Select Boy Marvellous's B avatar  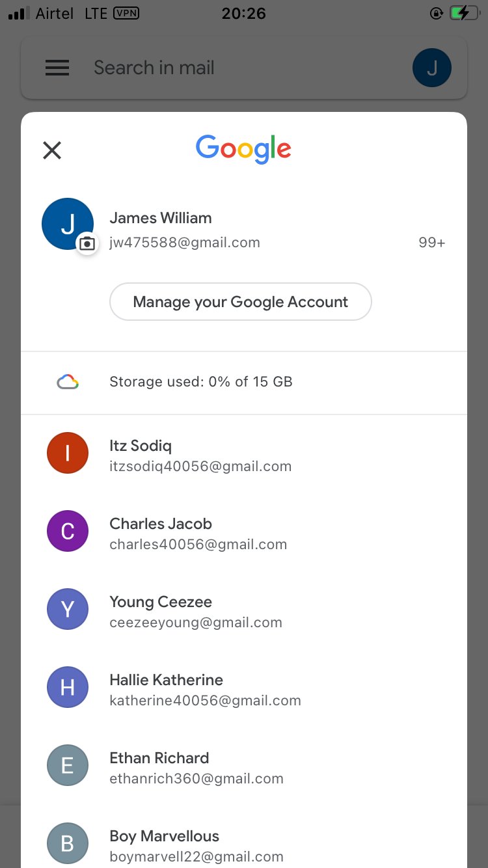click(x=68, y=843)
